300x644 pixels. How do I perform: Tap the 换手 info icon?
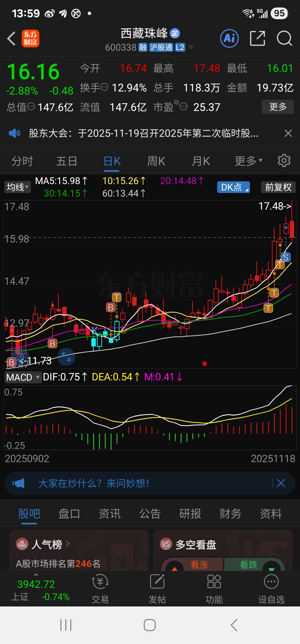click(x=104, y=87)
